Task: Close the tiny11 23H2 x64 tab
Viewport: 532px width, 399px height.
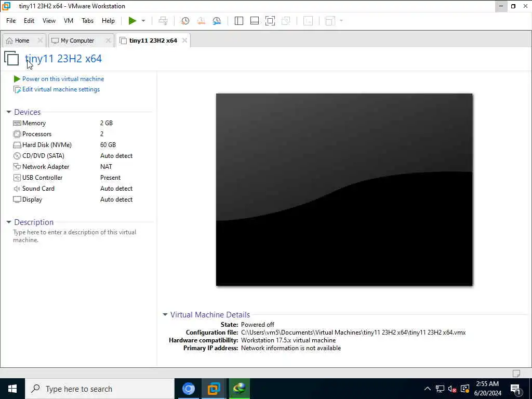Action: [x=184, y=41]
